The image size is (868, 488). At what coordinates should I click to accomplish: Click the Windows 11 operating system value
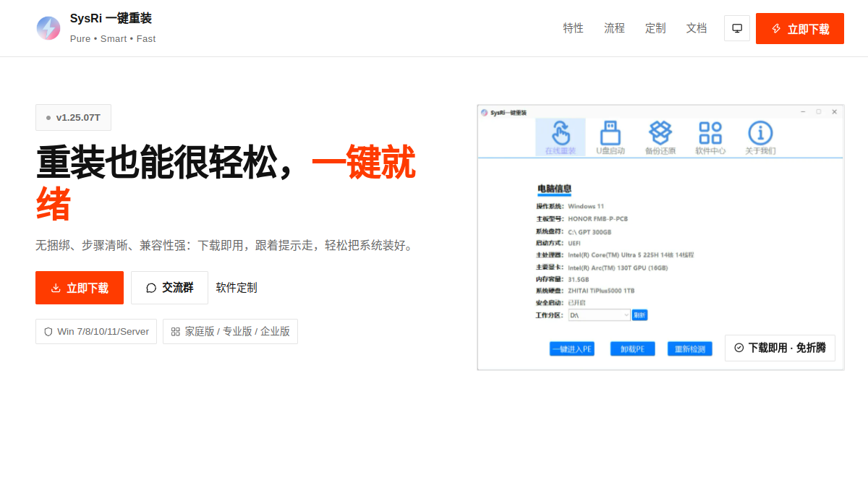click(x=586, y=207)
